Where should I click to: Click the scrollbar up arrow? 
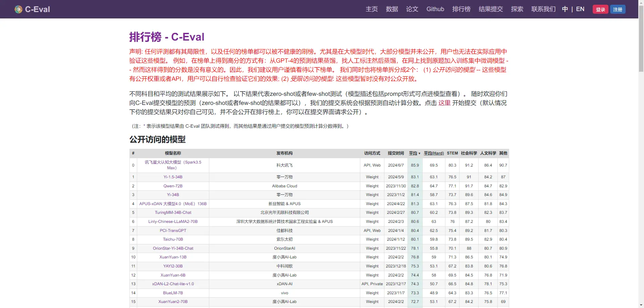pos(641,3)
